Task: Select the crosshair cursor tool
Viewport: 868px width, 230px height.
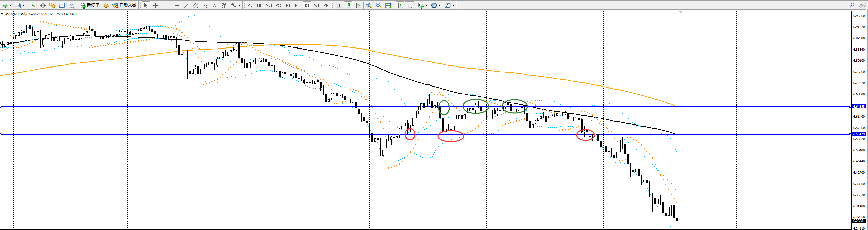Action: coord(156,5)
